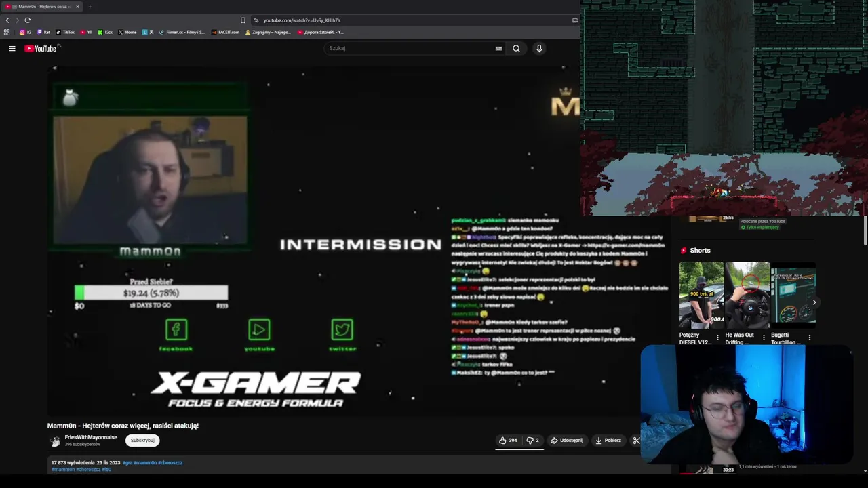868x488 pixels.
Task: Open the YouTube hamburger guide menu
Action: coord(12,48)
